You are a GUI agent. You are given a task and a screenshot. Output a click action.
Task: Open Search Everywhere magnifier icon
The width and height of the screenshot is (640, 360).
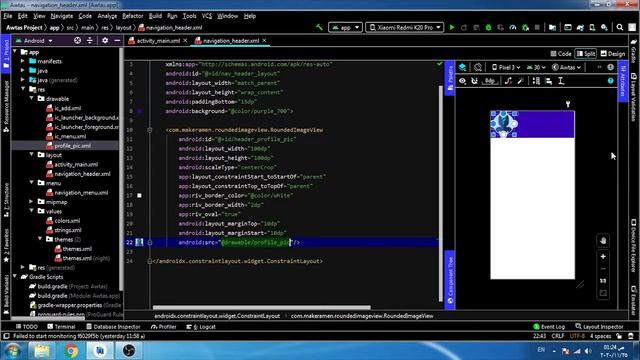620,27
